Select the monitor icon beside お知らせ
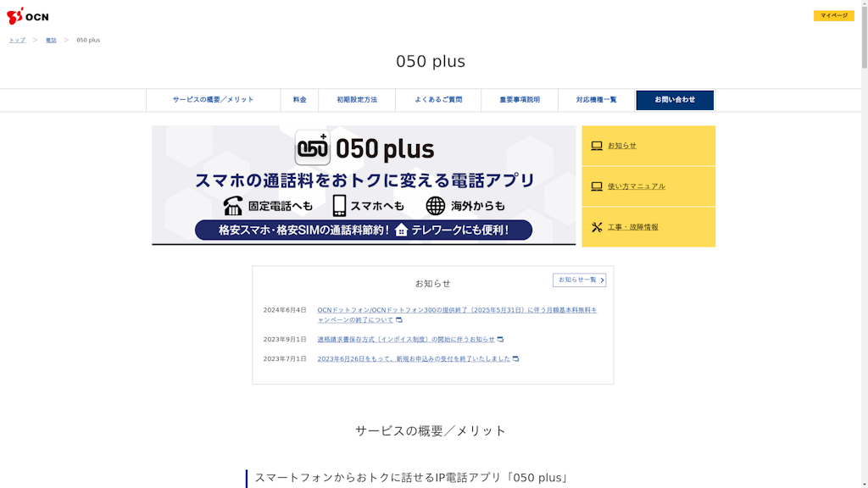 click(x=596, y=145)
